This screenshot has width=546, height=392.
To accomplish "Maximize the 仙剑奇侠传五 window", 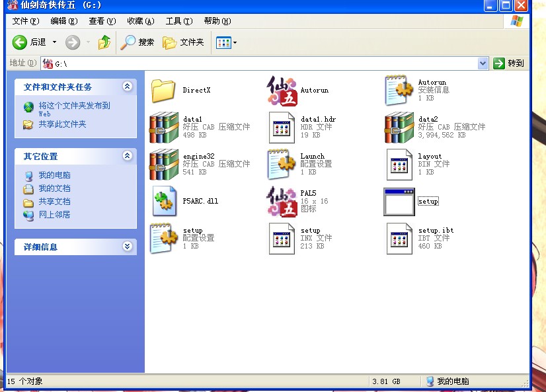I will pos(506,5).
